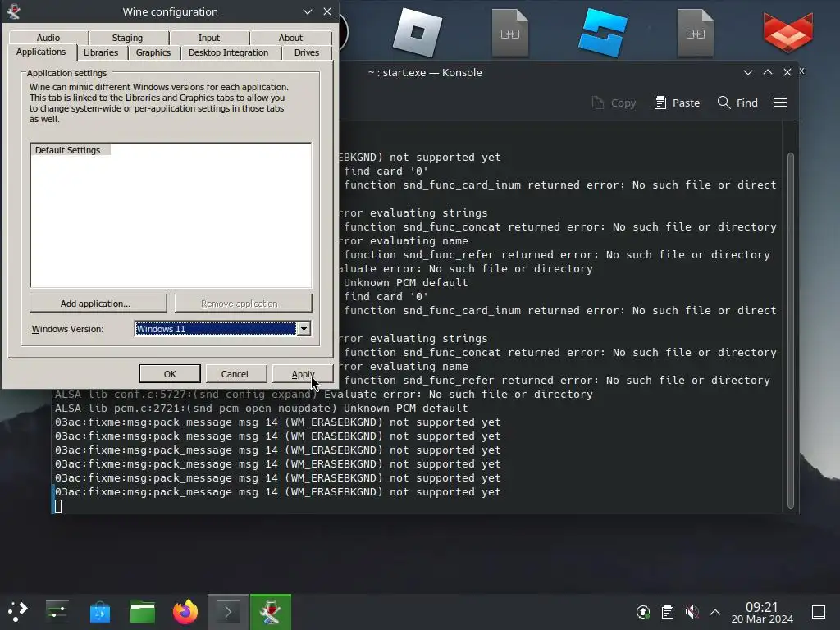The height and width of the screenshot is (630, 840).
Task: Launch Firefox from the taskbar
Action: (185, 611)
